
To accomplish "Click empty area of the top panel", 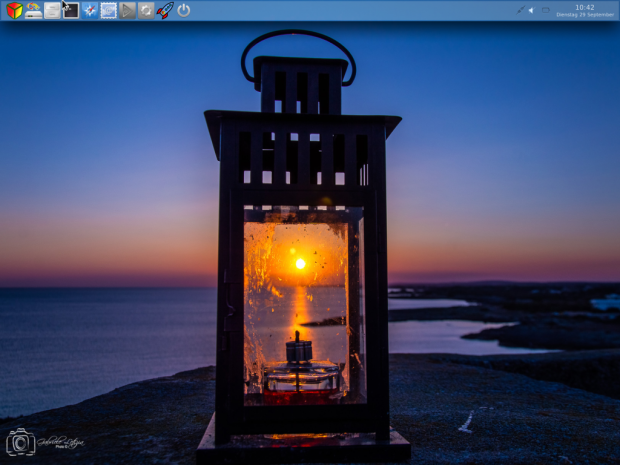I will (350, 10).
